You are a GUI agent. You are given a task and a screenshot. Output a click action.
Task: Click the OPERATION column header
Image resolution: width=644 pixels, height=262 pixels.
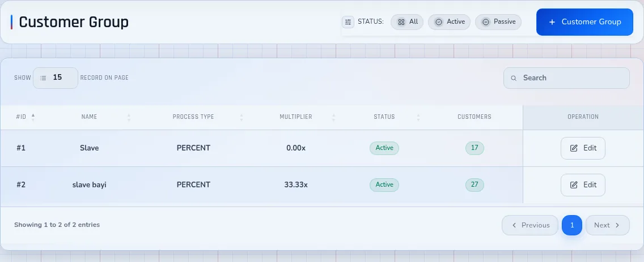pos(583,117)
